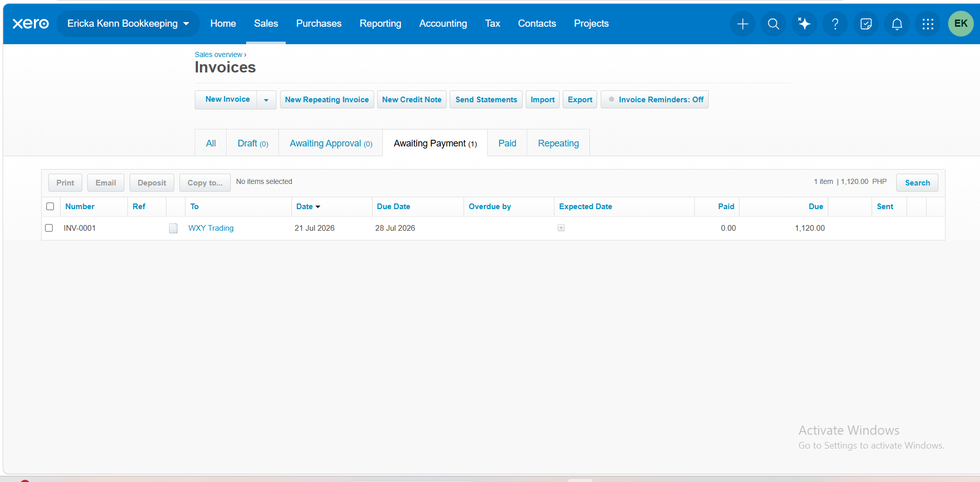Click the Email button

(105, 183)
